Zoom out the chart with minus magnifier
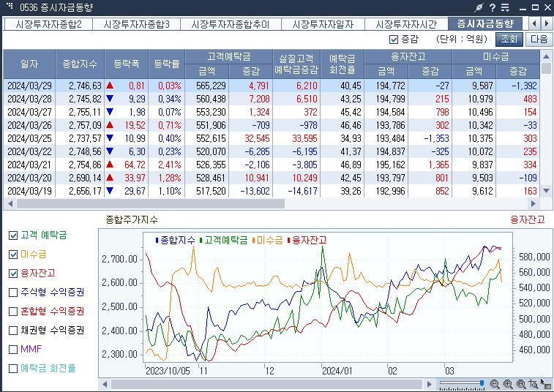Image resolution: width=554 pixels, height=392 pixels. tap(495, 384)
